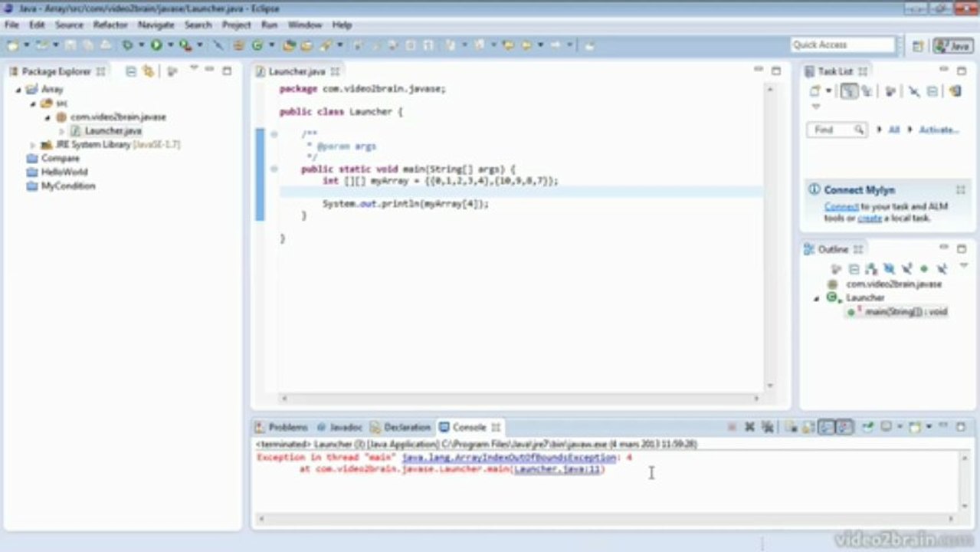980x552 pixels.
Task: Click the New file toolbar icon
Action: coord(12,45)
